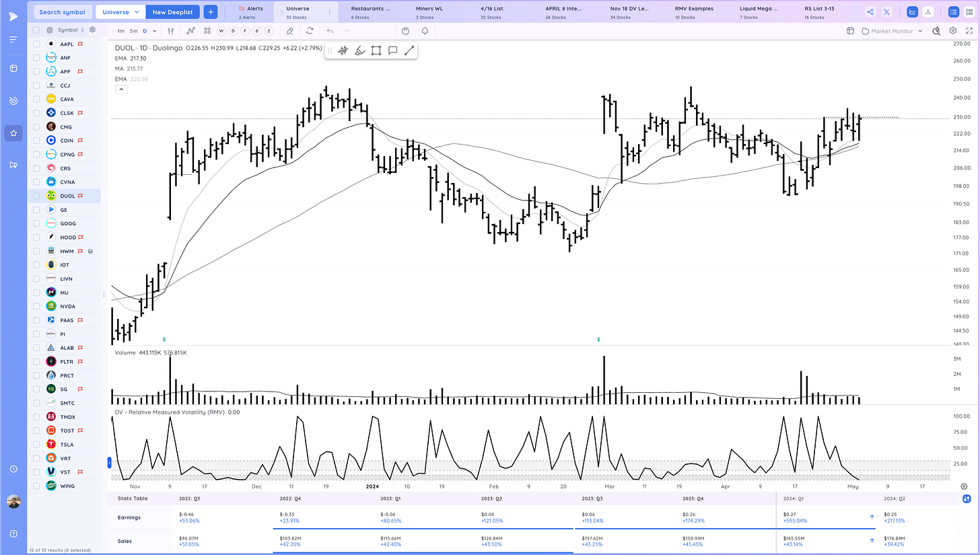980x555 pixels.
Task: Open the chart layout template icon
Action: (x=850, y=31)
